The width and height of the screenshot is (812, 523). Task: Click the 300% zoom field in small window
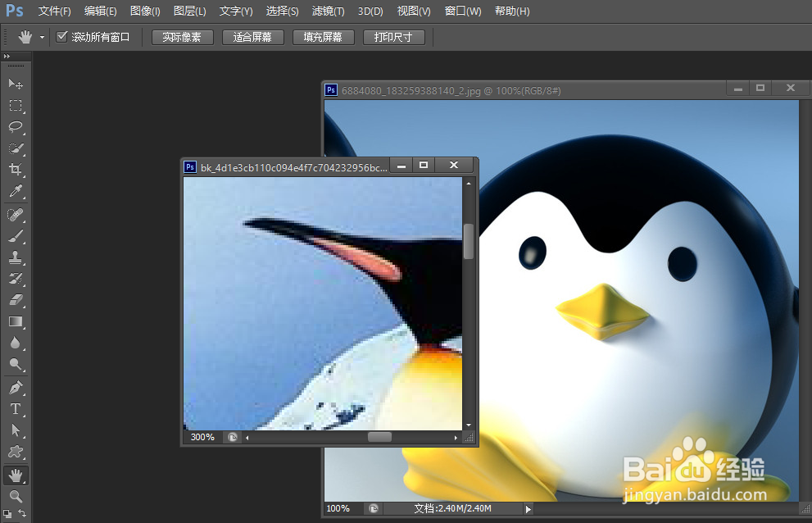(202, 437)
